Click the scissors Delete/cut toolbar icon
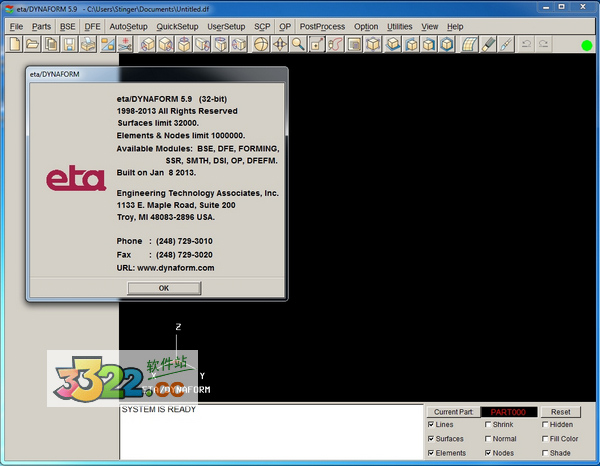Viewport: 600px width, 466px height. 124,44
